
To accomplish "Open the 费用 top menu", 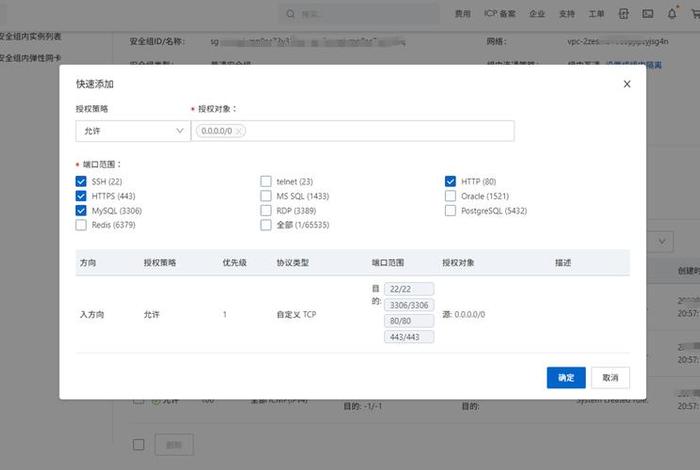I will pos(462,14).
